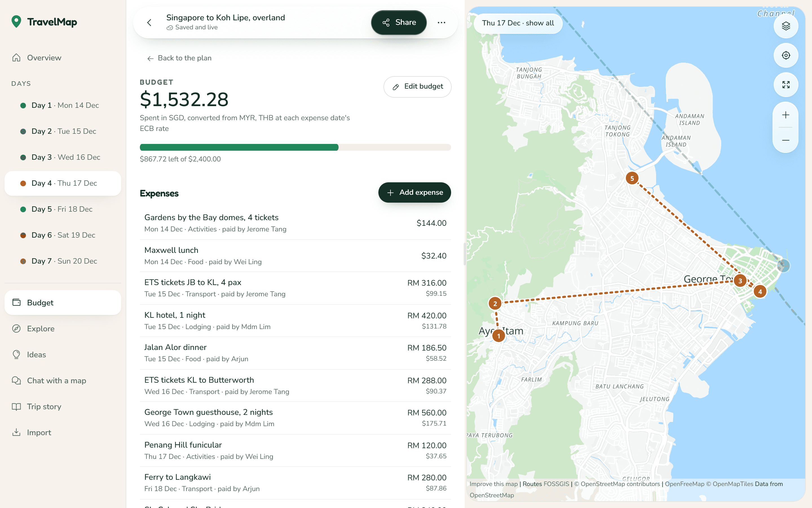Image resolution: width=812 pixels, height=508 pixels.
Task: Select map stop marker 5
Action: (x=632, y=178)
